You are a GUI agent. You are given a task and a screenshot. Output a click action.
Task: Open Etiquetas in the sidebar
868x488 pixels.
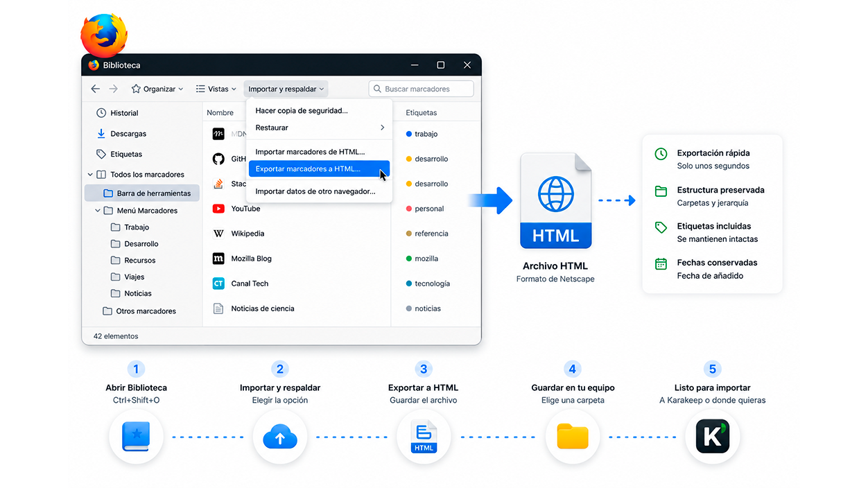119,154
